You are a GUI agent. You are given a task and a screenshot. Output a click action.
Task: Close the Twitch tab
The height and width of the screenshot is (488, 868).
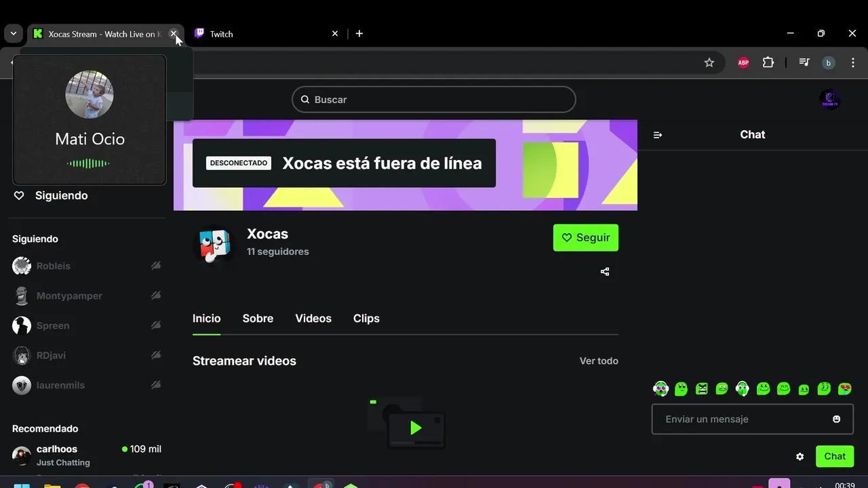point(335,33)
